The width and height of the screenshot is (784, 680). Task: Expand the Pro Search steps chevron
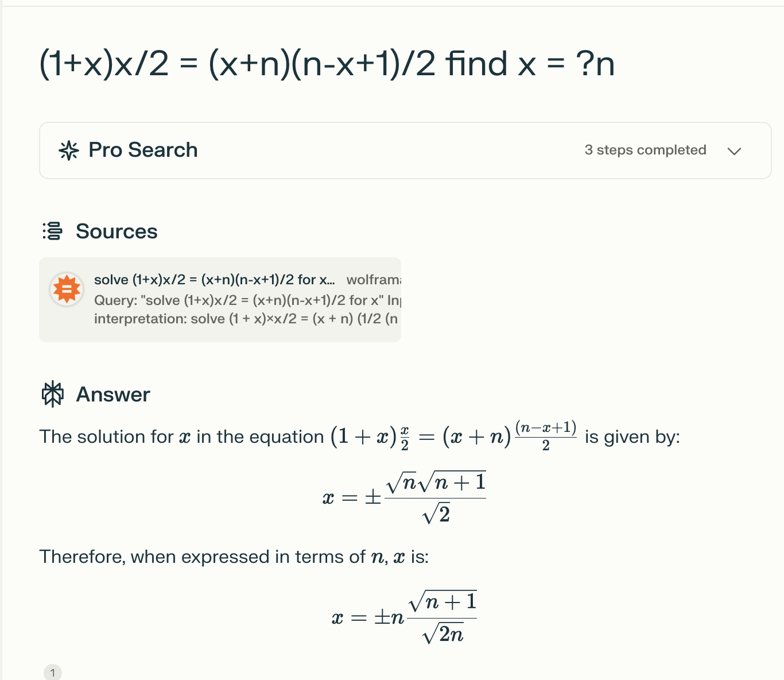pos(734,151)
